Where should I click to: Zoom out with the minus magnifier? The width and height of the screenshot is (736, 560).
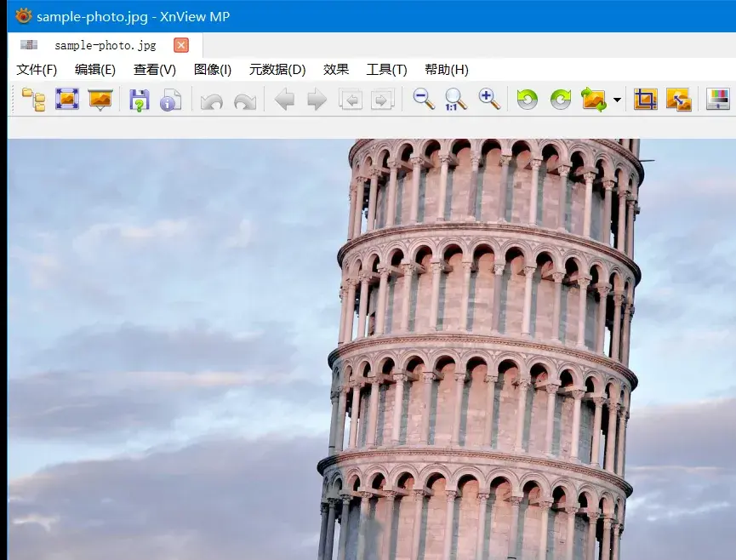click(x=424, y=100)
